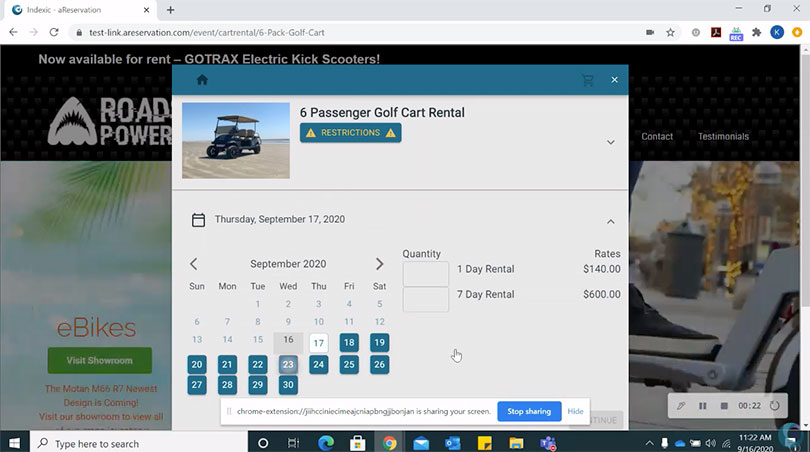Open the Testimonials menu item

pyautogui.click(x=723, y=136)
